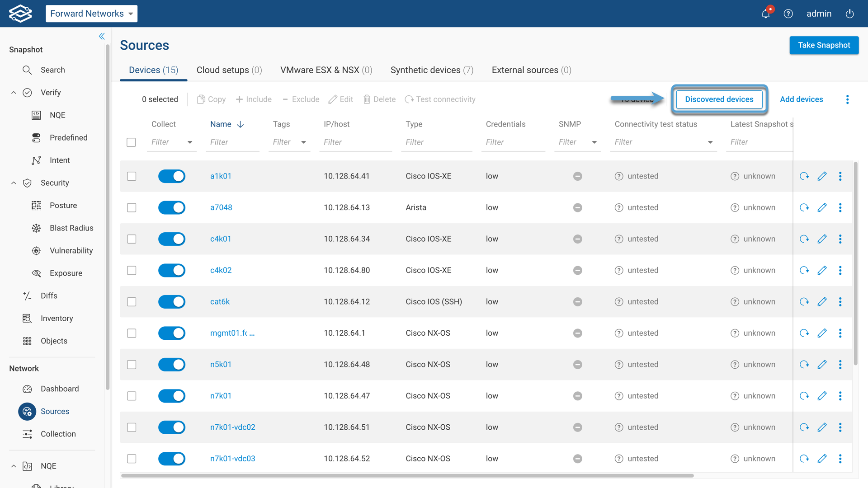Open the Forward Networks network dropdown
868x488 pixels.
click(91, 14)
